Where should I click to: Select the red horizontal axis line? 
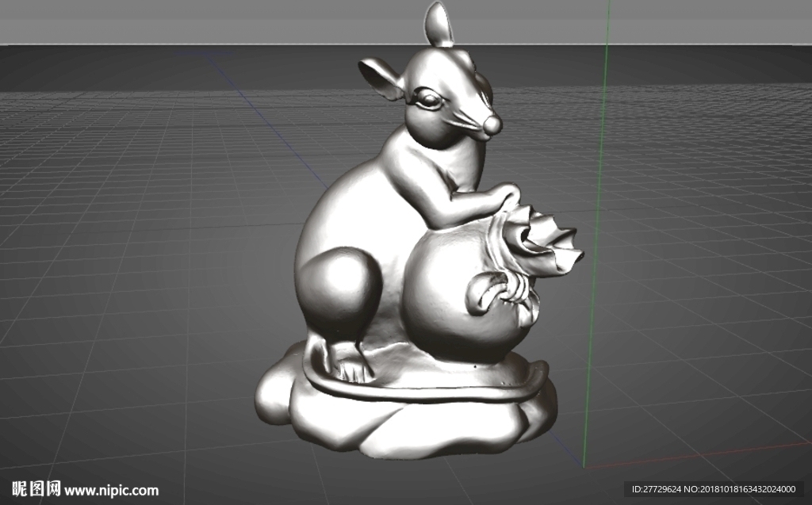point(698,455)
